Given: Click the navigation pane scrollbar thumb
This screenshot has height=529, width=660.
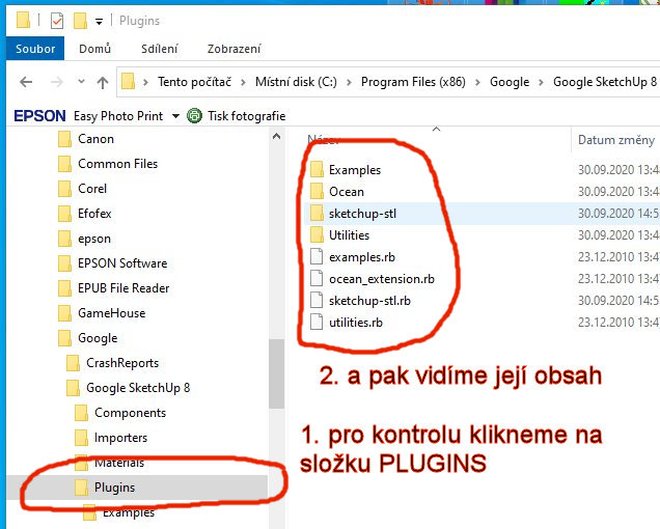Looking at the screenshot, I should 277,374.
